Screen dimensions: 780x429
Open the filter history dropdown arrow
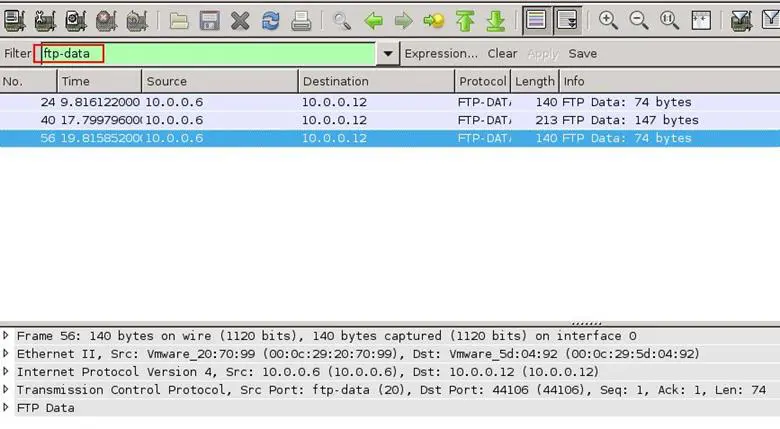click(388, 54)
